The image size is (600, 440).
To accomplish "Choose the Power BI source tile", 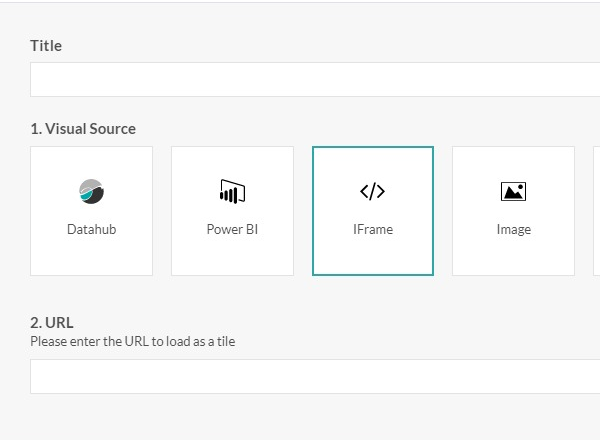I will coord(232,211).
